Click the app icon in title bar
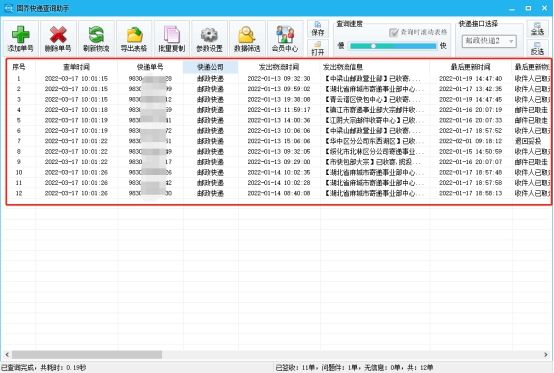Viewport: 554px width, 373px height. point(8,8)
